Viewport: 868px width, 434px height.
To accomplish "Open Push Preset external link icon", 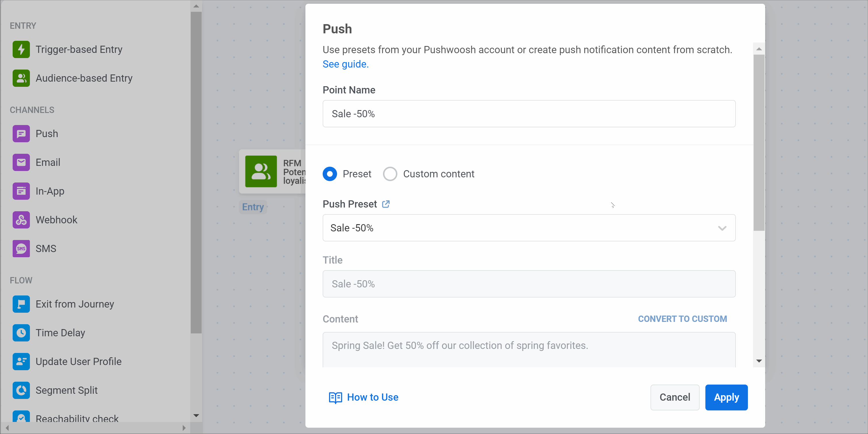I will coord(386,204).
